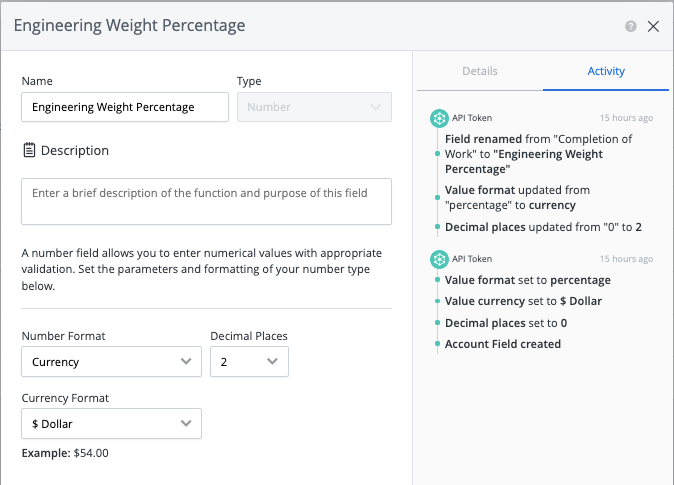
Task: Click the Description clipboard icon
Action: click(x=29, y=151)
